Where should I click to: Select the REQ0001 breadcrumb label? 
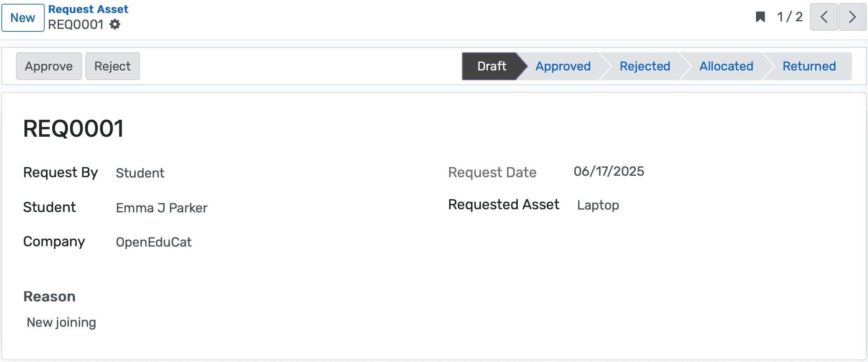pos(75,24)
